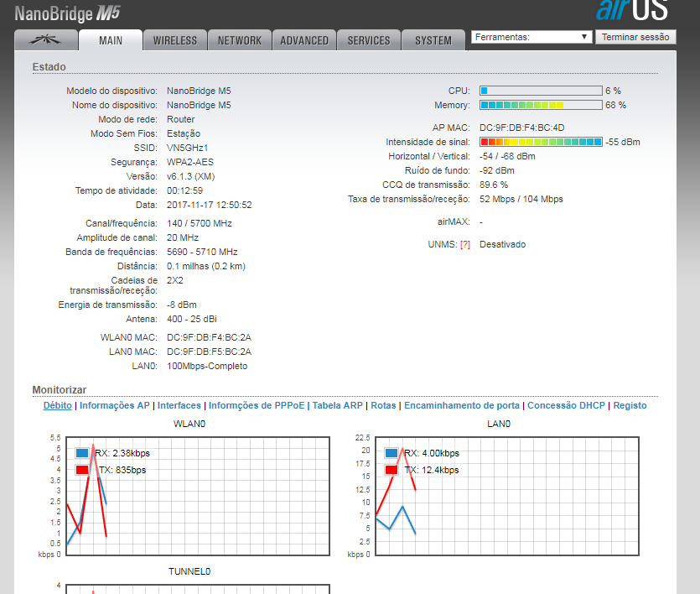Click the LAN0 RX blue legend swatch
This screenshot has height=594, width=700.
[391, 453]
